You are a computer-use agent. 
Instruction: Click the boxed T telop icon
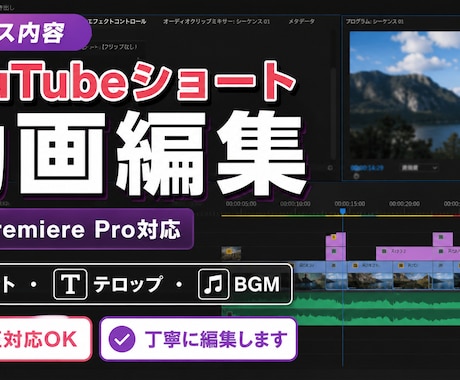pos(70,284)
